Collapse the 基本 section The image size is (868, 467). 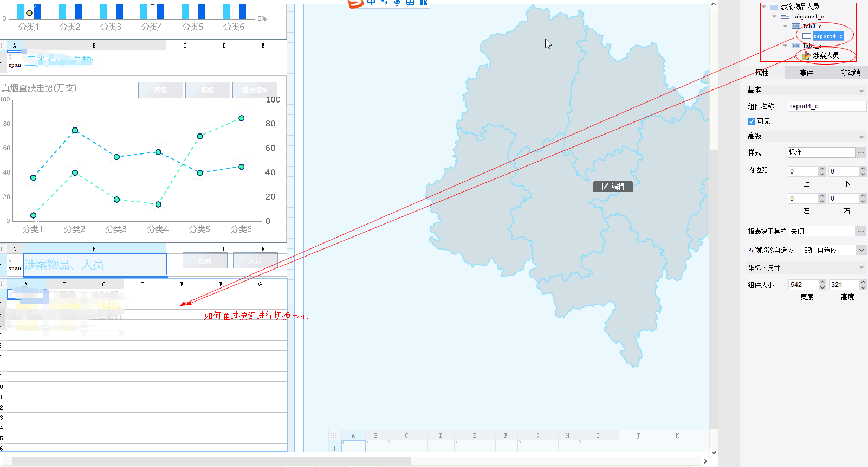(861, 91)
